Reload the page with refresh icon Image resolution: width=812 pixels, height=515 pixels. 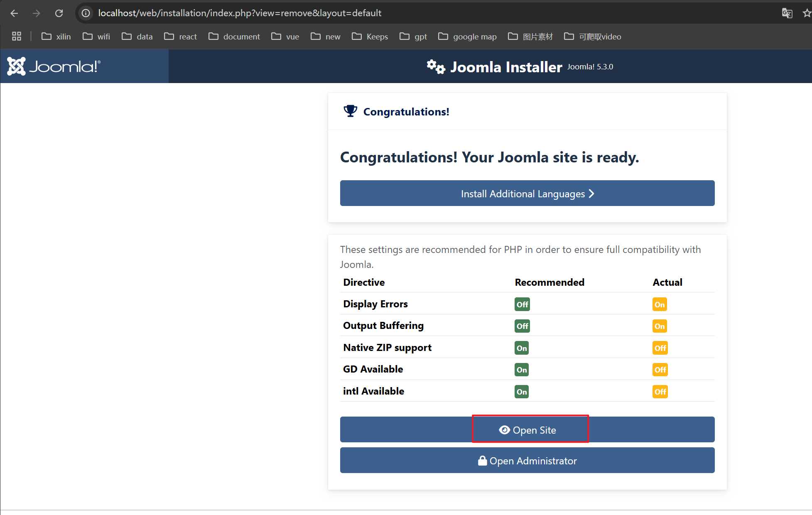(x=59, y=13)
